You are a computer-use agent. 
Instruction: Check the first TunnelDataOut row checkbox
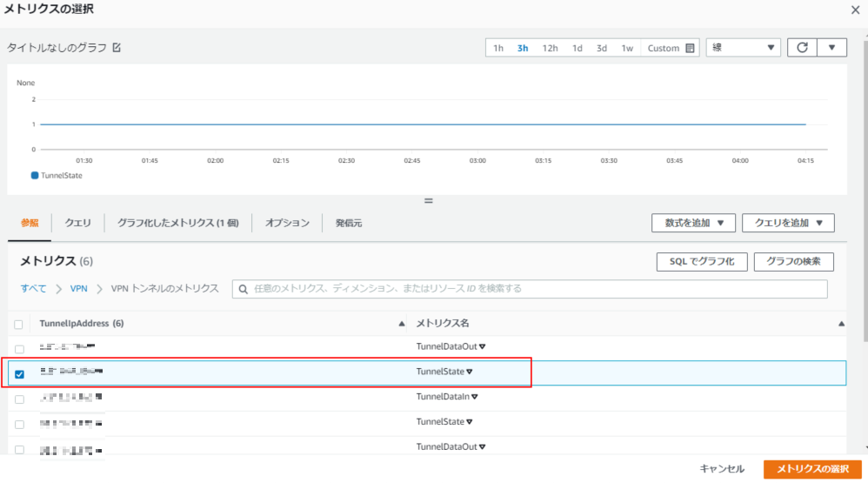click(x=19, y=349)
